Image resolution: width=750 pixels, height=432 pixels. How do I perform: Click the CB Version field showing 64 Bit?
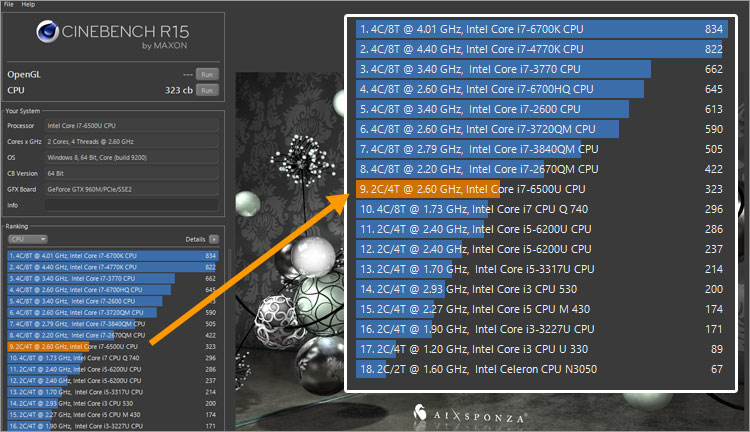[132, 173]
